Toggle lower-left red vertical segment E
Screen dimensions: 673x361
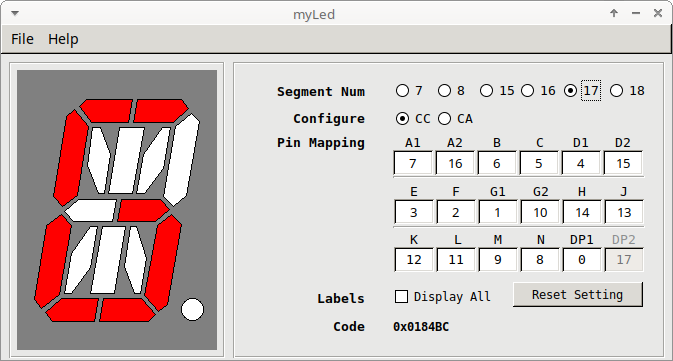(x=53, y=261)
